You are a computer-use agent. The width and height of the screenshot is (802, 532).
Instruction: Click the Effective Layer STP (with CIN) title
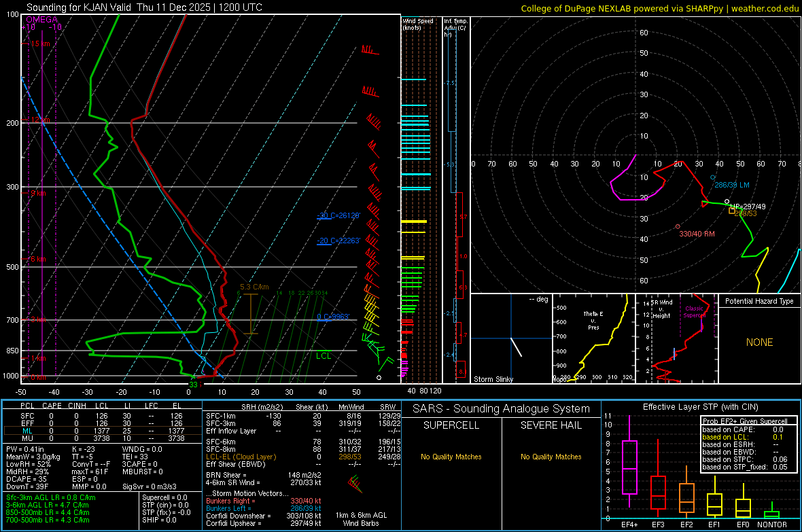pyautogui.click(x=701, y=407)
